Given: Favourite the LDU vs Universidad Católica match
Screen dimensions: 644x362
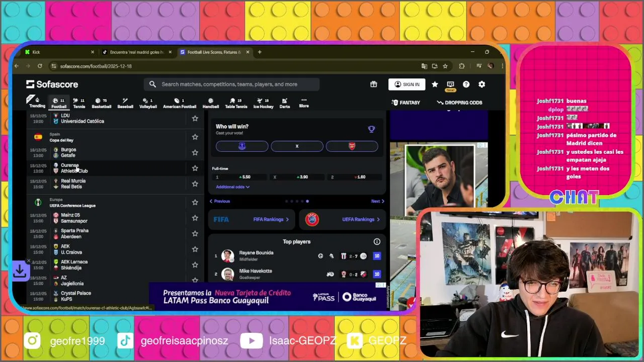Looking at the screenshot, I should tap(195, 119).
